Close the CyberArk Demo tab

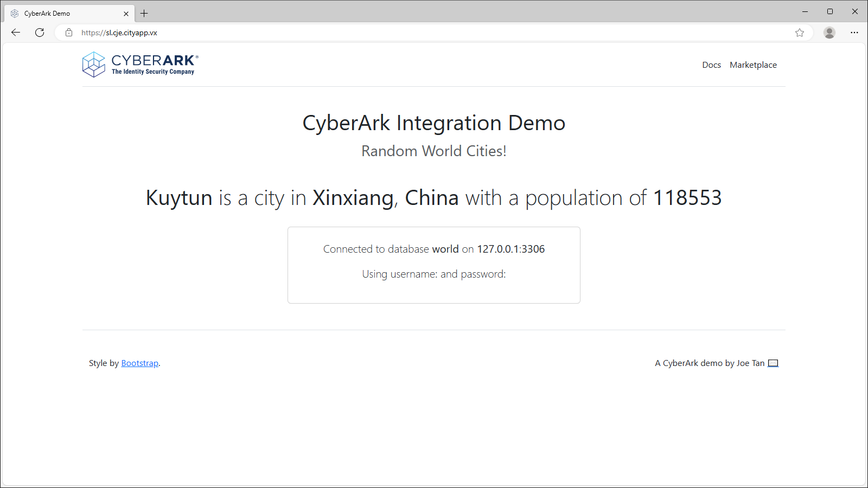(126, 13)
